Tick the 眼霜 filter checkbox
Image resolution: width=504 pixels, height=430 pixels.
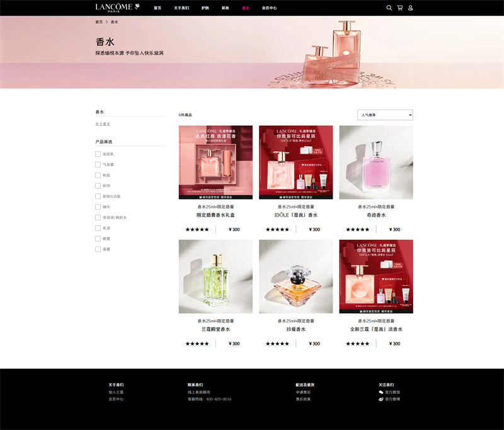click(98, 239)
